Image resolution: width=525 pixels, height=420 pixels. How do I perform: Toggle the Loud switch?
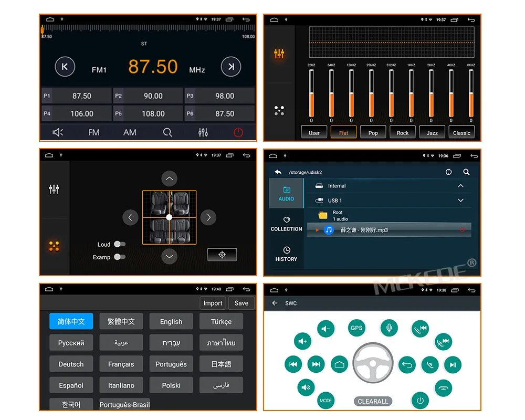pos(120,244)
